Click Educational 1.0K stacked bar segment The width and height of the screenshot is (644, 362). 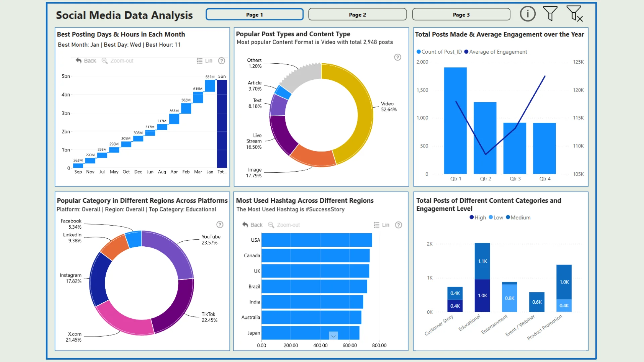[x=482, y=296]
